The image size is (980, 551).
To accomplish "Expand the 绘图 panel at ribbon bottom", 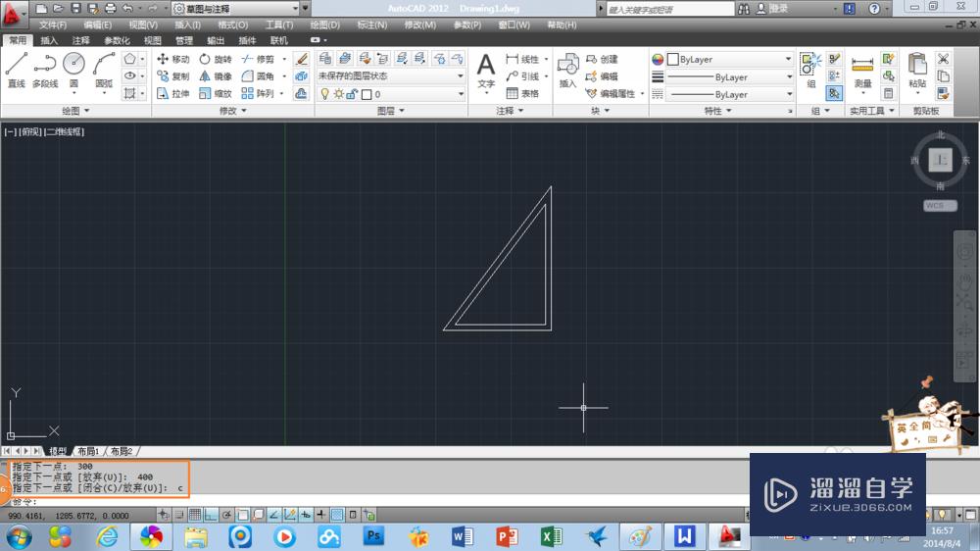I will click(75, 112).
